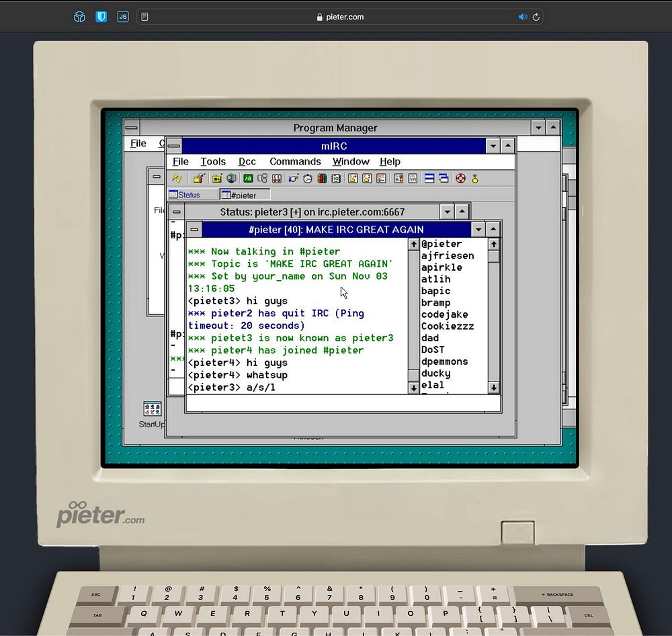The width and height of the screenshot is (672, 636).
Task: Open the Program Manager File menu
Action: coord(138,143)
